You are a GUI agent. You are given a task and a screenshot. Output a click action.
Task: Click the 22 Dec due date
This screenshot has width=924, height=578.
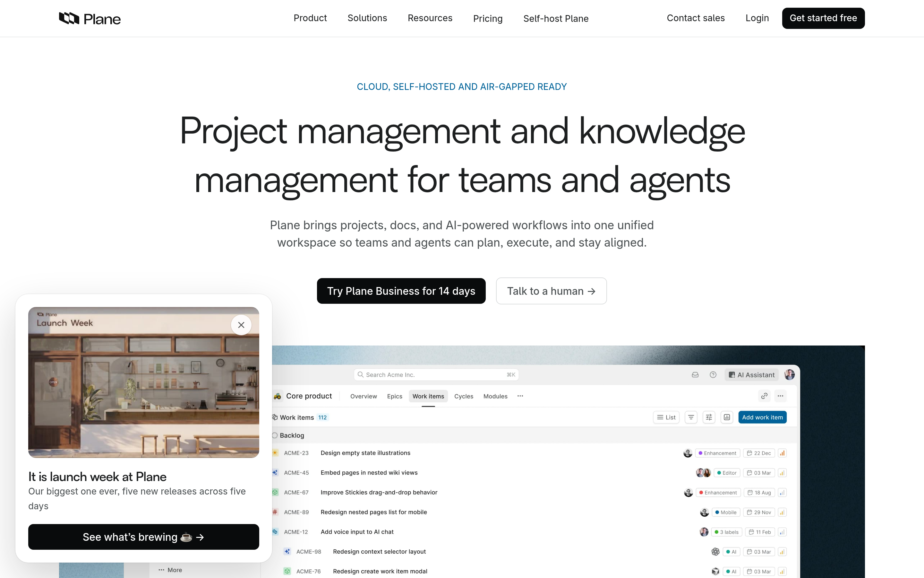coord(759,453)
